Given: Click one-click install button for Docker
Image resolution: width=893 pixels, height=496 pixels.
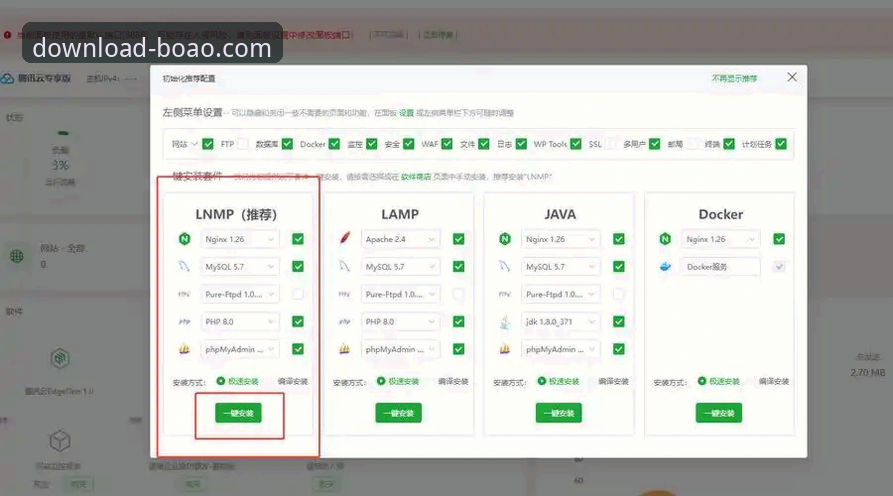Looking at the screenshot, I should point(719,413).
